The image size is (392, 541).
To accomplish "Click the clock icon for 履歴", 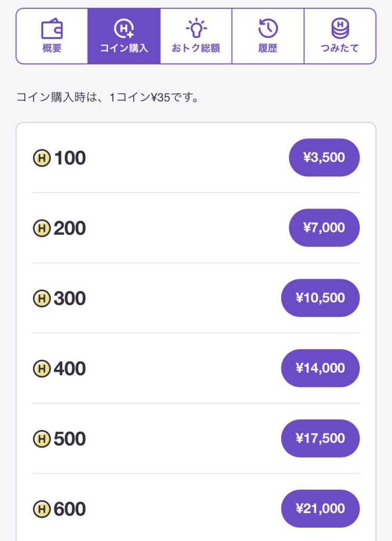I will point(268,28).
